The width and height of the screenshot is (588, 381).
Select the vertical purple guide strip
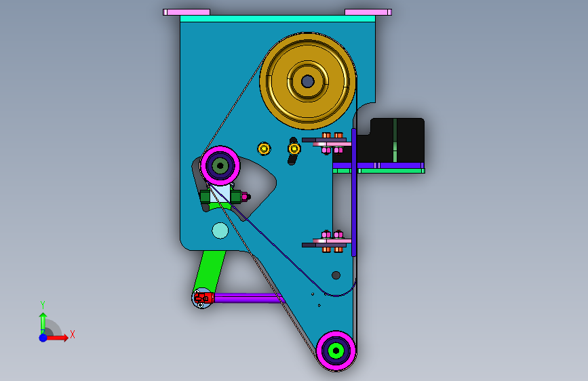click(x=353, y=192)
